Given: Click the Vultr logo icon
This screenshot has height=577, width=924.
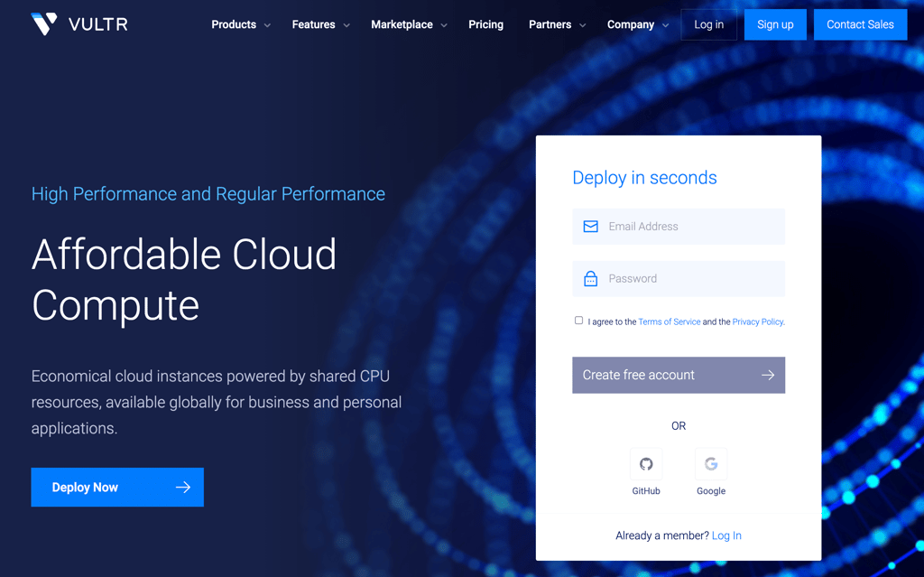Looking at the screenshot, I should 44,23.
